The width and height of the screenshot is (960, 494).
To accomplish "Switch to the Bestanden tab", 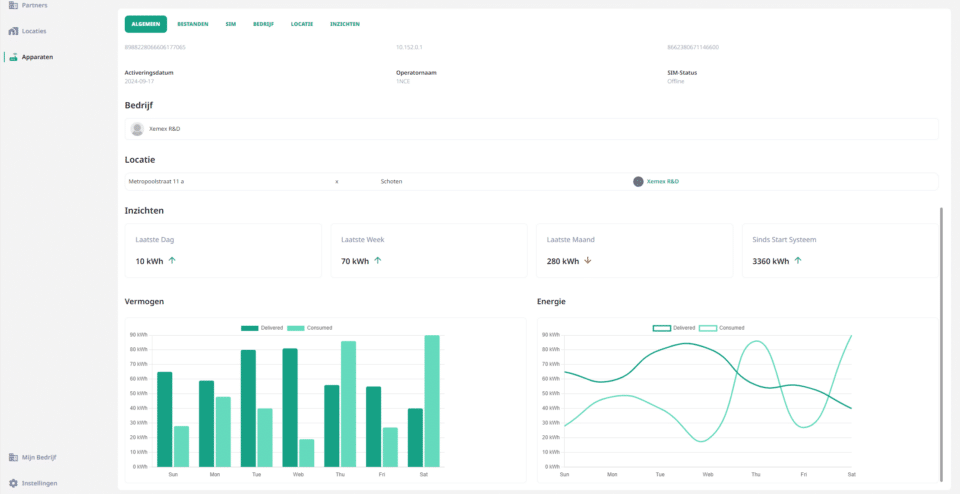I will (x=193, y=24).
